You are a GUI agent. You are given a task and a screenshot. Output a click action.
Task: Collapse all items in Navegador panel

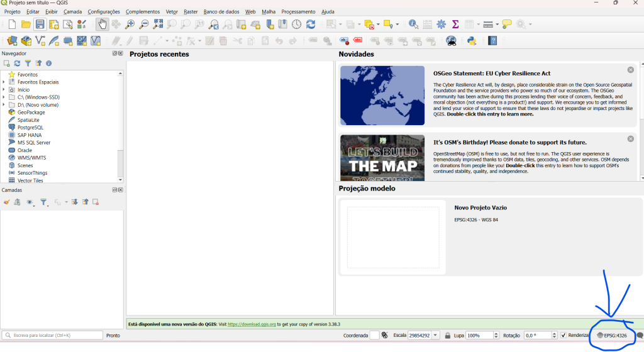tap(38, 63)
